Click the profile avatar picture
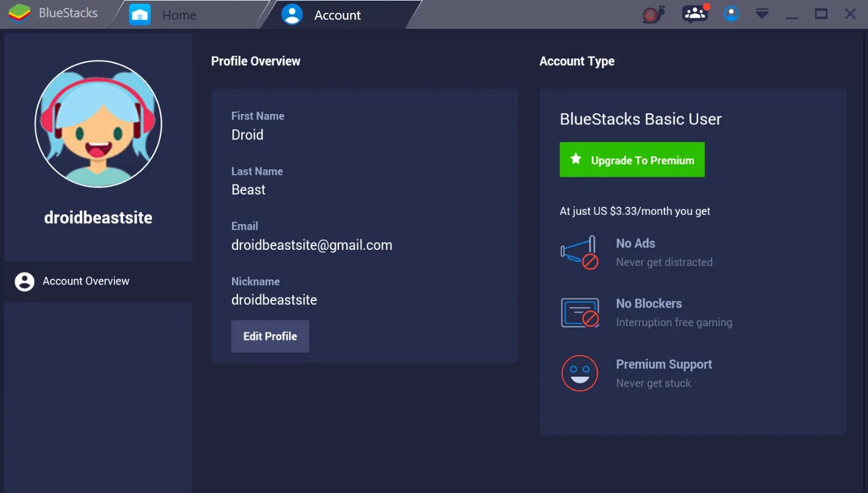The width and height of the screenshot is (868, 493). coord(98,124)
